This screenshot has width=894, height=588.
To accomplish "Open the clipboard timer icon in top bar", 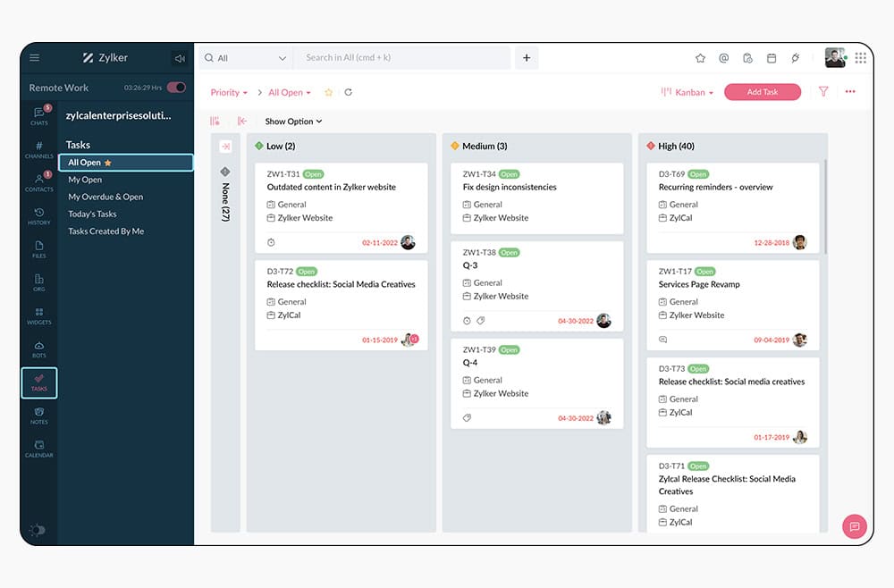I will (747, 57).
